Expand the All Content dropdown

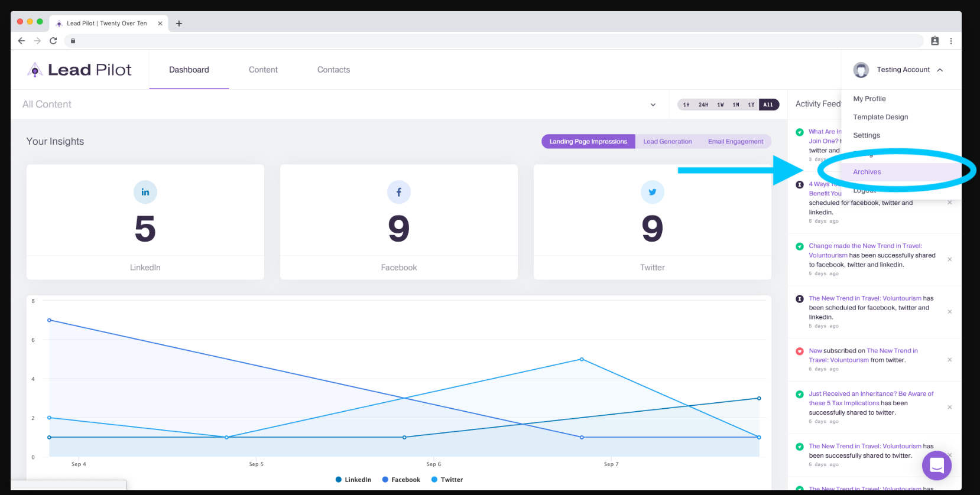653,105
